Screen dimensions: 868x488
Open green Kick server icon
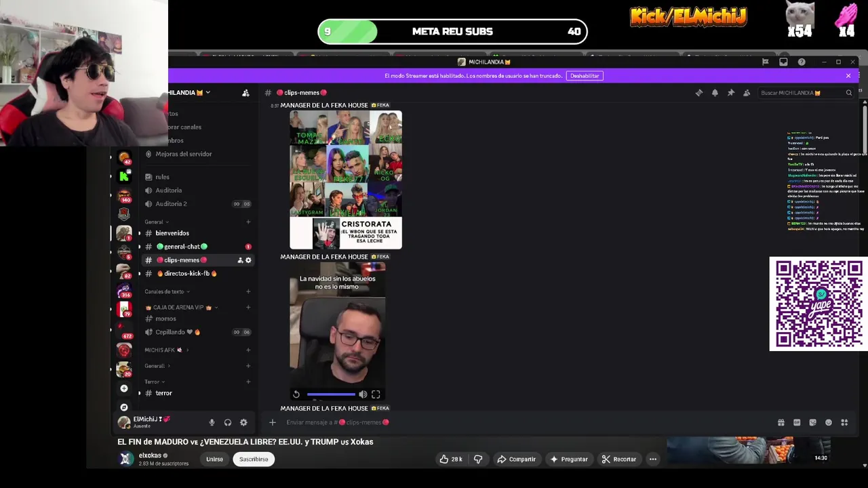tap(124, 176)
